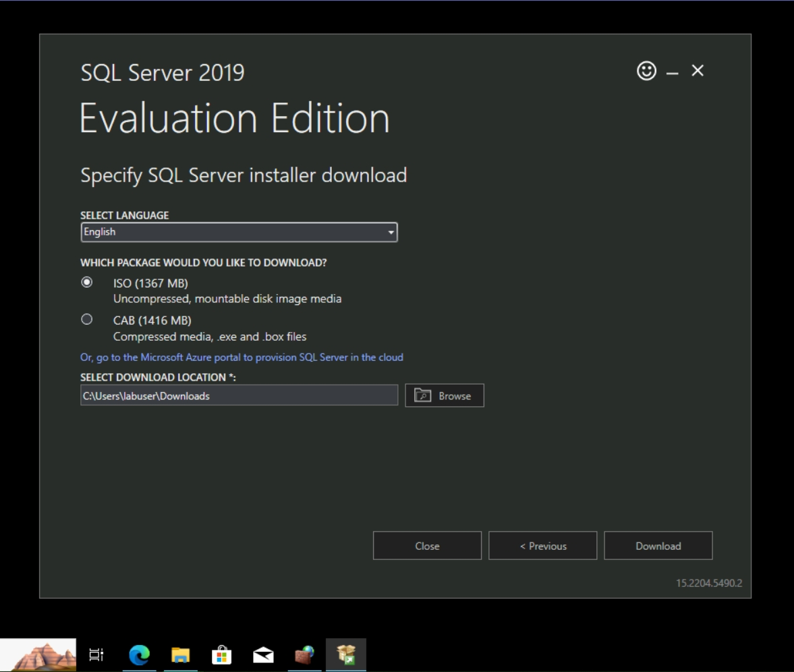The height and width of the screenshot is (672, 794).
Task: Open the firewall globe app on taskbar
Action: tap(304, 654)
